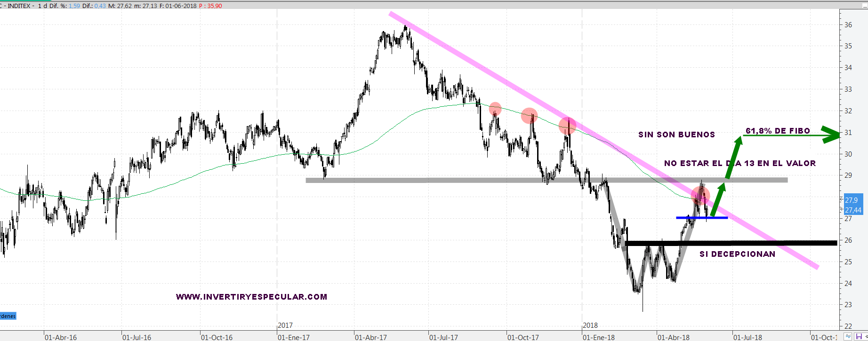Select the 'SI DECEPCIONAN' text label

pos(737,254)
